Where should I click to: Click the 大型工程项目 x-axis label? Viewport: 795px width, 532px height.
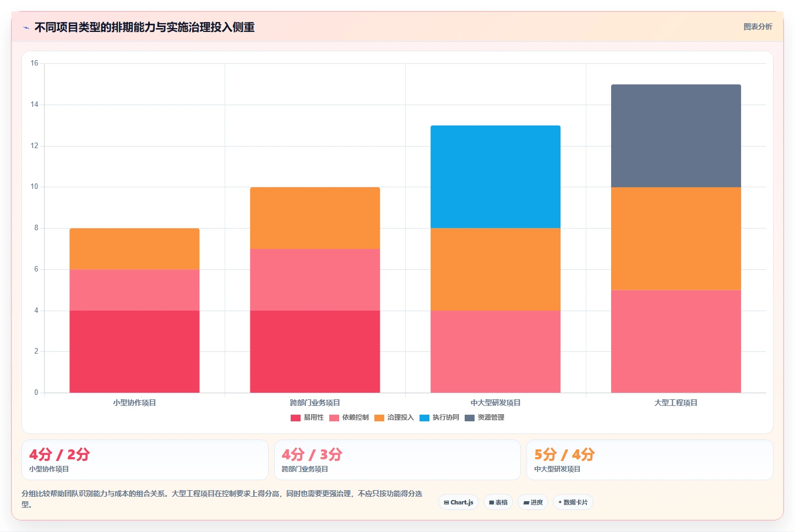pyautogui.click(x=676, y=403)
